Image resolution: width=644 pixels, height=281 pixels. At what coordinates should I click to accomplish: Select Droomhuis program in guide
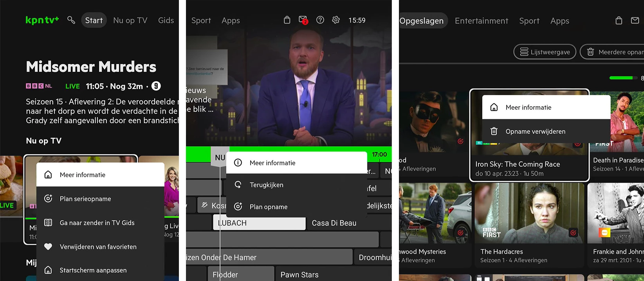(373, 257)
